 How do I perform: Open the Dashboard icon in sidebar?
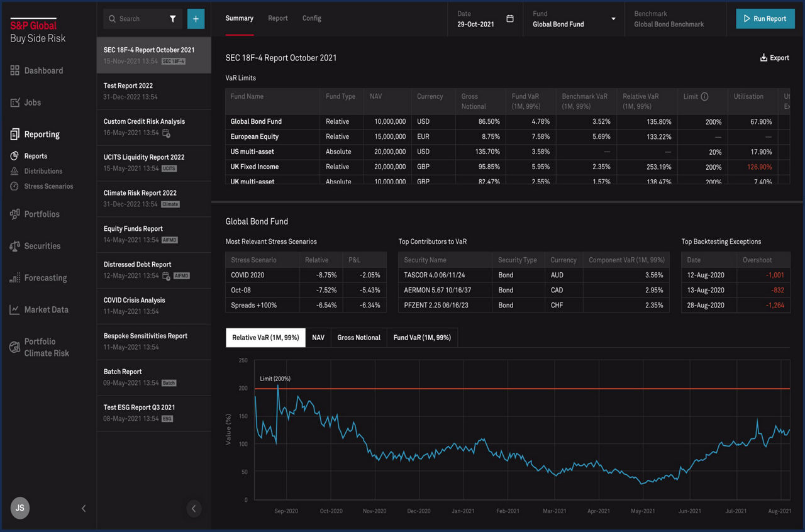tap(14, 70)
